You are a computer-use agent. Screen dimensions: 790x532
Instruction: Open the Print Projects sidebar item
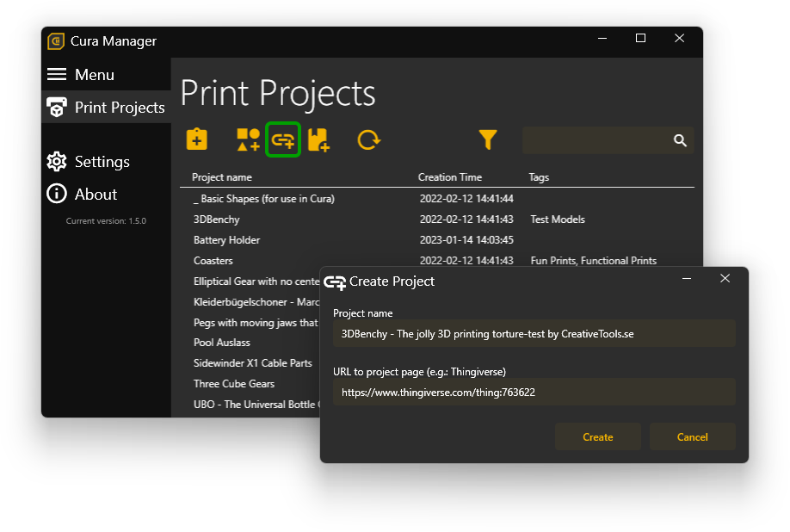[x=107, y=108]
